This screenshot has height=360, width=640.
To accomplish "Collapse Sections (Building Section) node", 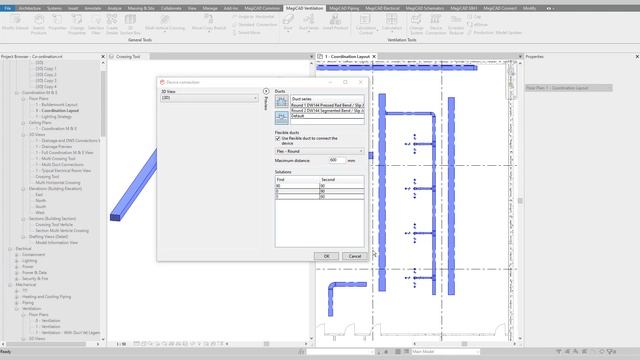I will tap(23, 219).
